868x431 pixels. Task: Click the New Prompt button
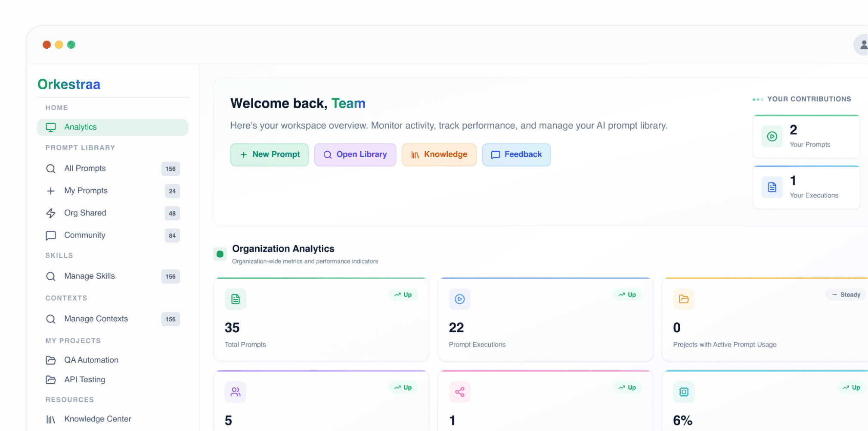pos(270,155)
